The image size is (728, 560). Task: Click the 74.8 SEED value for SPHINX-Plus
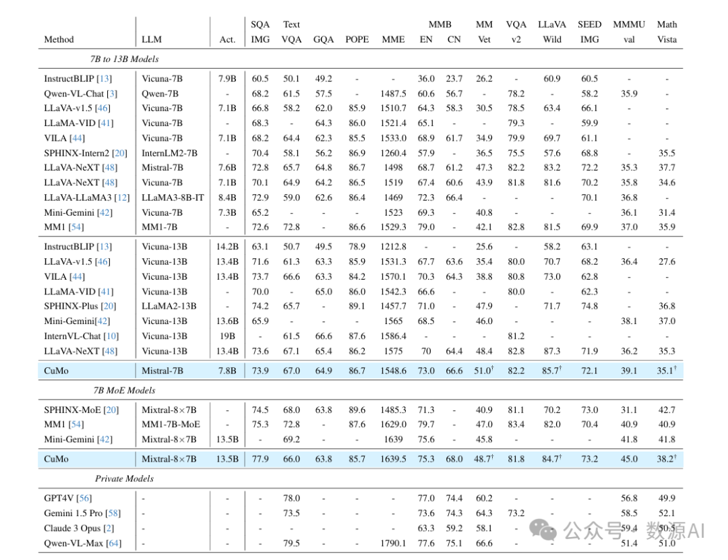590,307
